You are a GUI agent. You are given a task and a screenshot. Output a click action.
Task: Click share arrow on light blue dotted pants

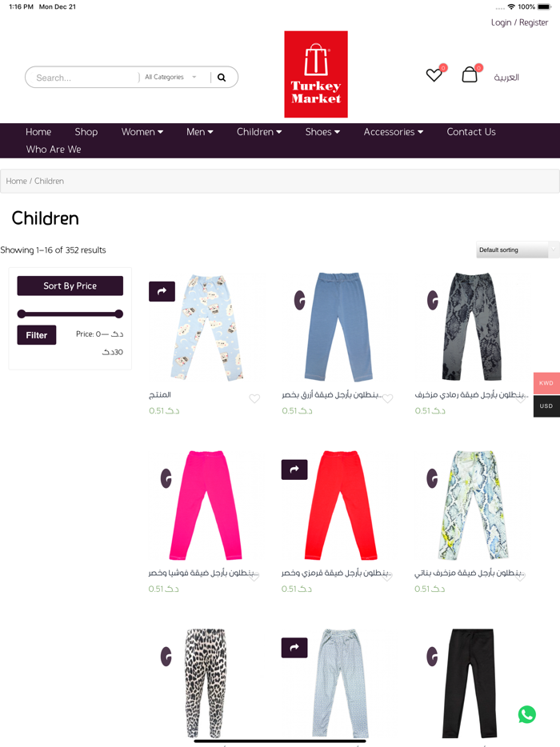[294, 648]
